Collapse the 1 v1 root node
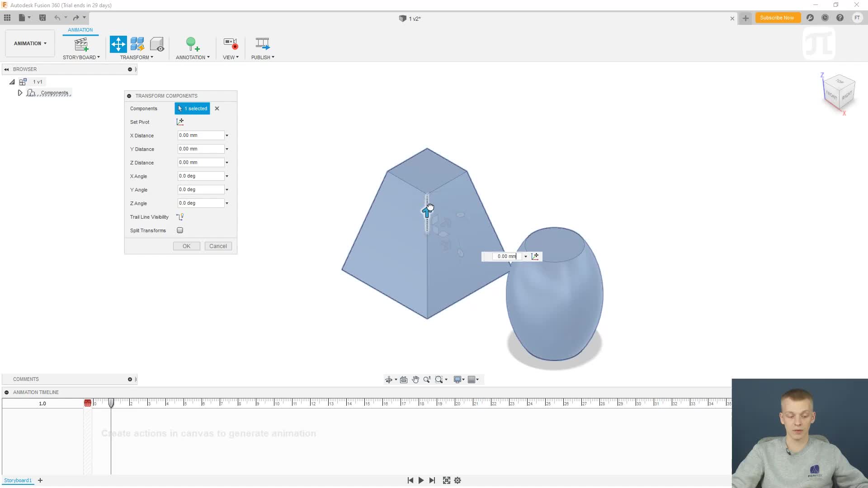This screenshot has width=868, height=488. coord(12,82)
